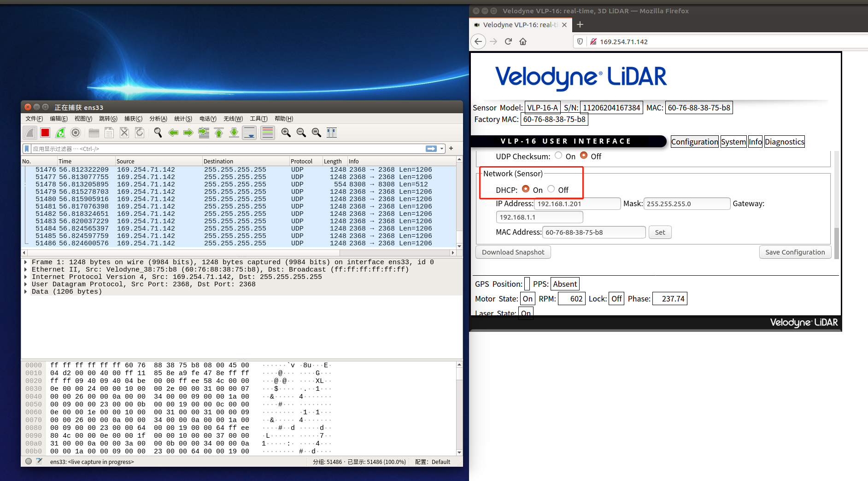868x481 pixels.
Task: Open display filter history dropdown
Action: point(442,149)
